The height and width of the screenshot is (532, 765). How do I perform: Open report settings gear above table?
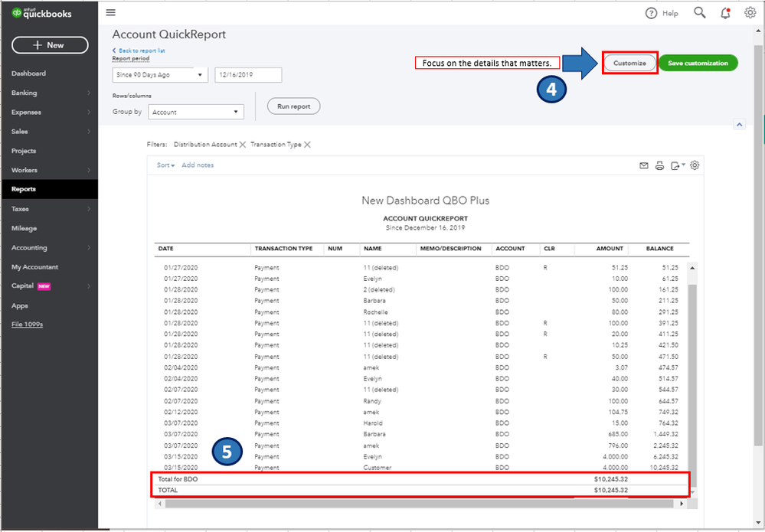tap(695, 165)
